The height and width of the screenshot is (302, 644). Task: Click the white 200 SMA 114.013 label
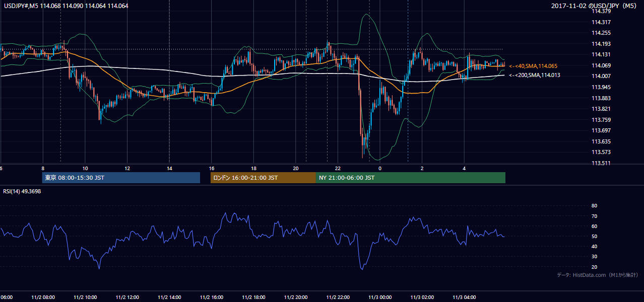[535, 75]
